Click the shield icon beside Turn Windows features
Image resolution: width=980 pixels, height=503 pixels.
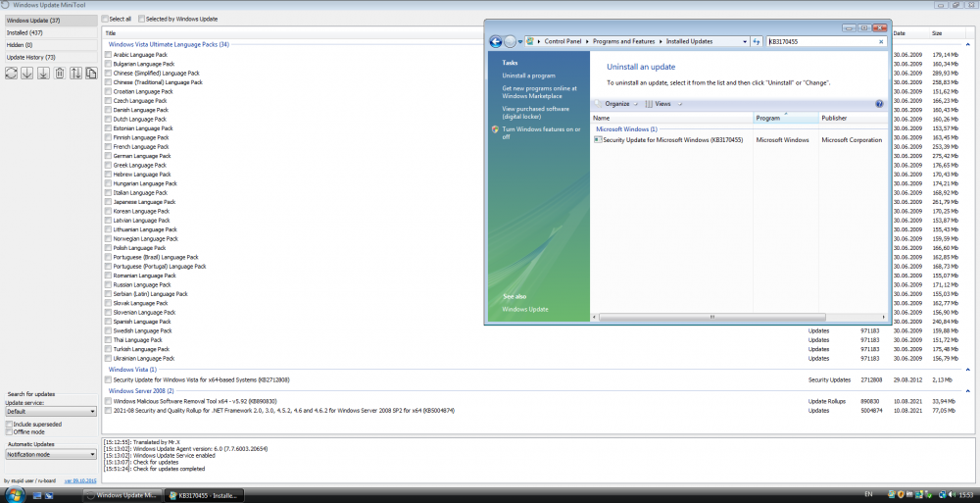495,129
